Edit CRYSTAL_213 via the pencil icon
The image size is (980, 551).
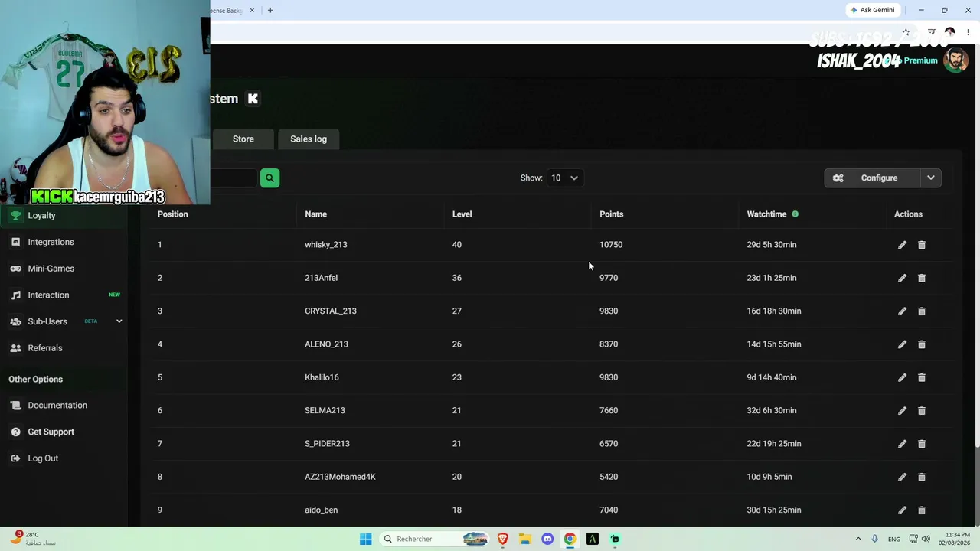click(902, 311)
